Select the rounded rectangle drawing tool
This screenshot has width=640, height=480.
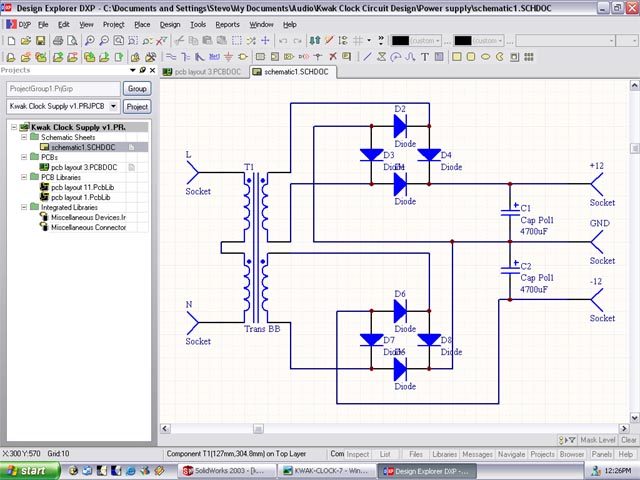[x=471, y=57]
